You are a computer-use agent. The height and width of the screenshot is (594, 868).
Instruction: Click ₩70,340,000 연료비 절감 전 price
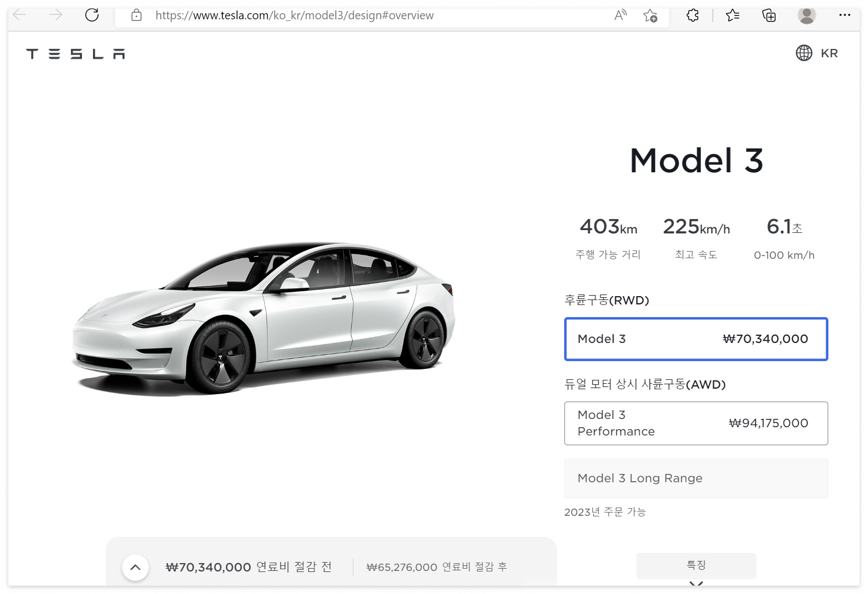[249, 567]
